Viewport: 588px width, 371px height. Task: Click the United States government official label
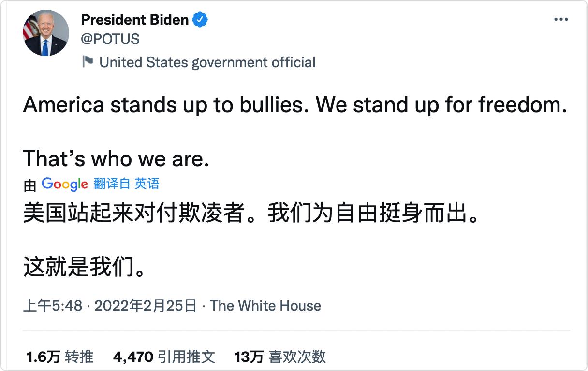[x=207, y=62]
